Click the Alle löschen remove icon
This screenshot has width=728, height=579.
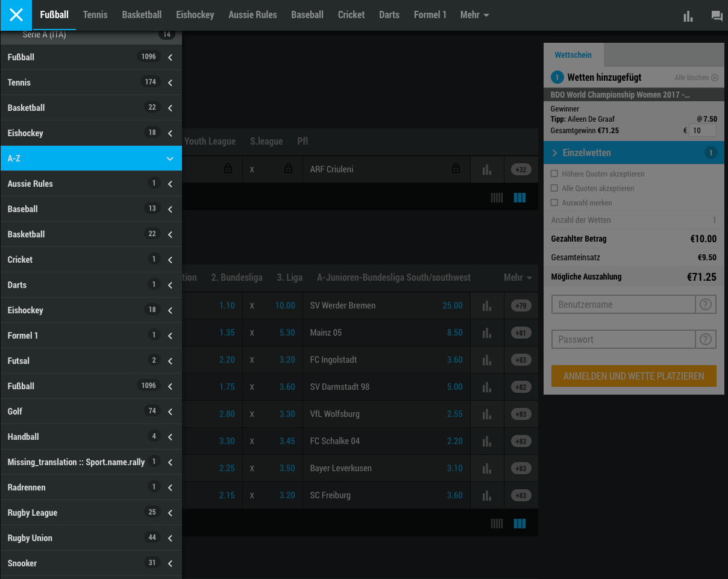[715, 78]
